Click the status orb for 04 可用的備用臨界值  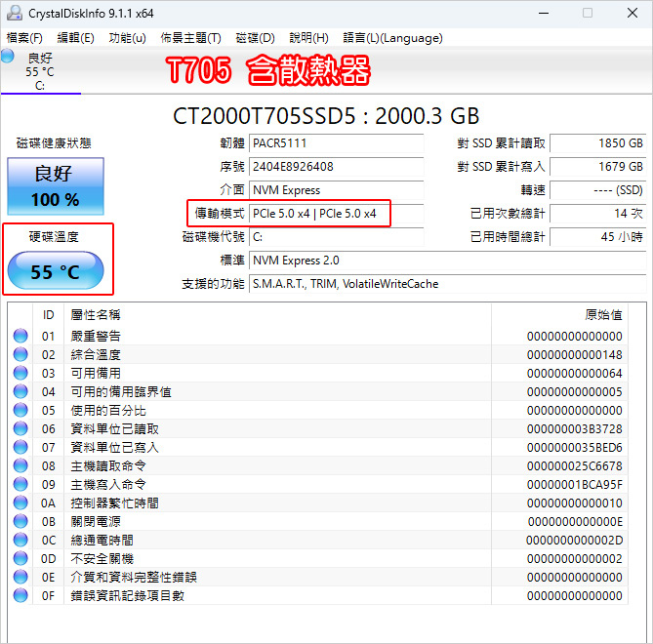[20, 391]
